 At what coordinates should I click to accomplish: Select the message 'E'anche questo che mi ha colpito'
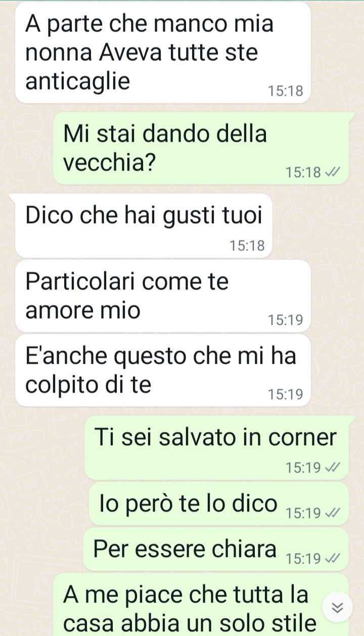[x=163, y=370]
